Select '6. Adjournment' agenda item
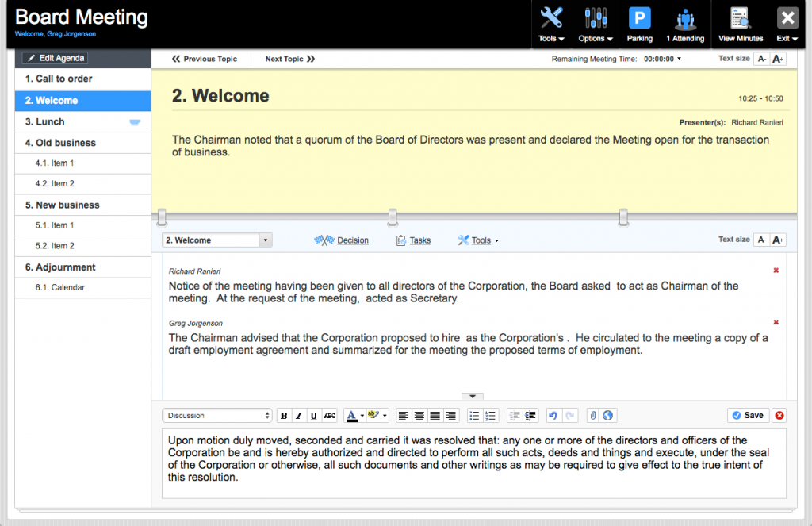 (x=82, y=267)
